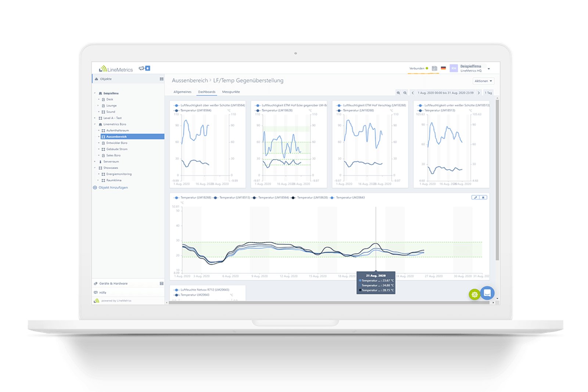The height and width of the screenshot is (392, 588).
Task: Open the notifications megaphone icon
Action: click(142, 68)
